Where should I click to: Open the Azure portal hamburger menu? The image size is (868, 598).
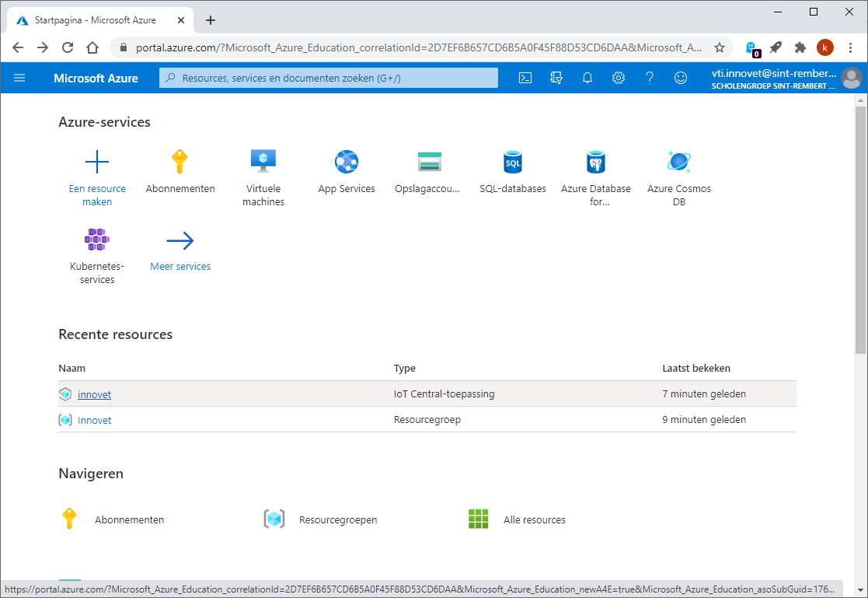(x=19, y=78)
